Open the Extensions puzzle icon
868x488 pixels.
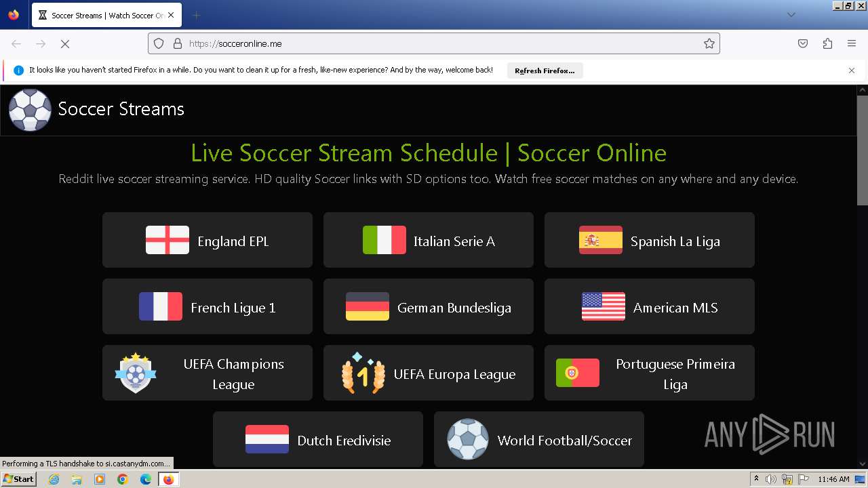pyautogui.click(x=827, y=43)
